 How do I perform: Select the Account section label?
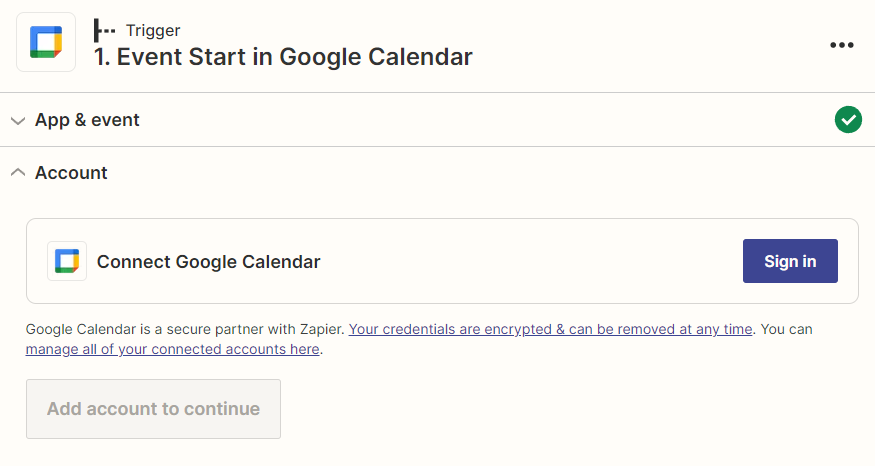click(x=71, y=173)
